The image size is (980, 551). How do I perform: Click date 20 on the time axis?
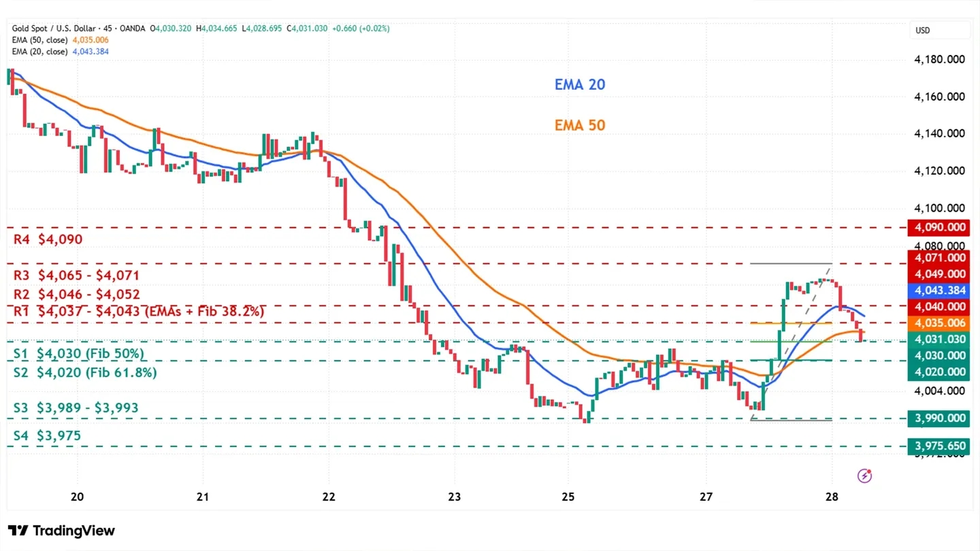77,497
